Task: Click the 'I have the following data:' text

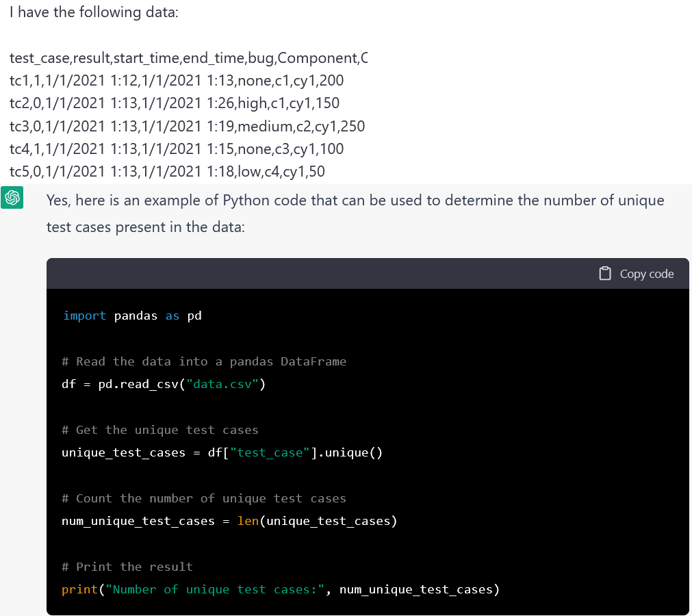Action: point(94,12)
